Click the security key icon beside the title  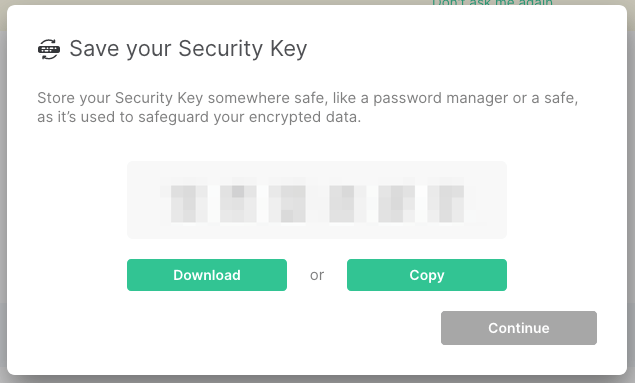49,49
